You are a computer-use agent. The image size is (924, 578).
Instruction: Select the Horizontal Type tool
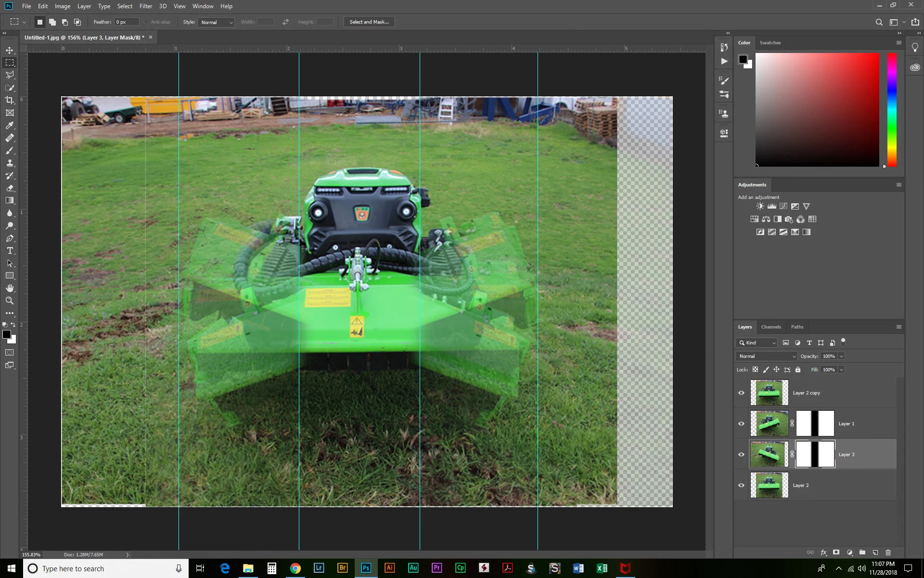click(10, 251)
